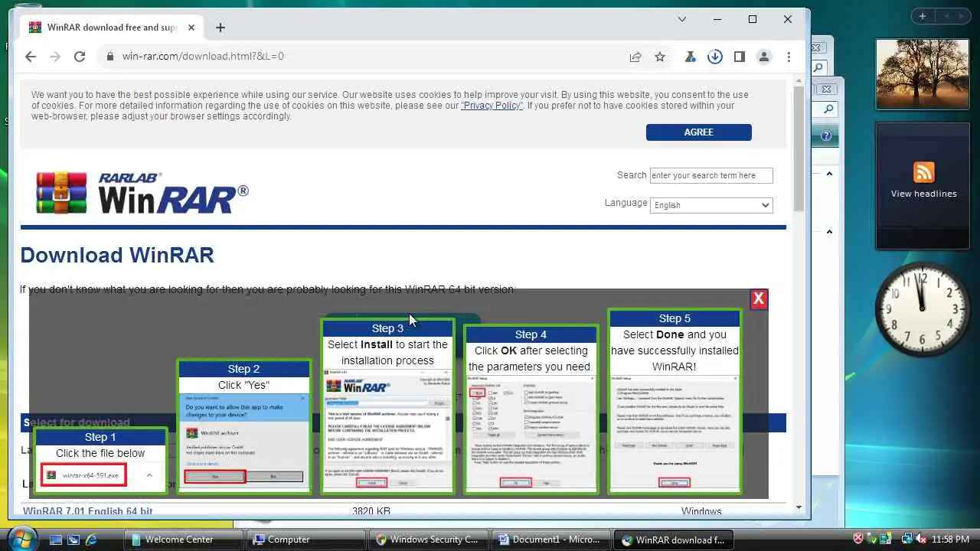Expand the Chrome tab search chevron
980x551 pixels.
681,19
